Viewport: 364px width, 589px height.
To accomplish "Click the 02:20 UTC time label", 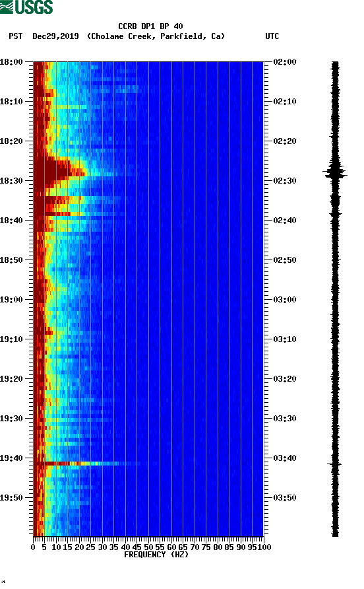I will point(285,141).
